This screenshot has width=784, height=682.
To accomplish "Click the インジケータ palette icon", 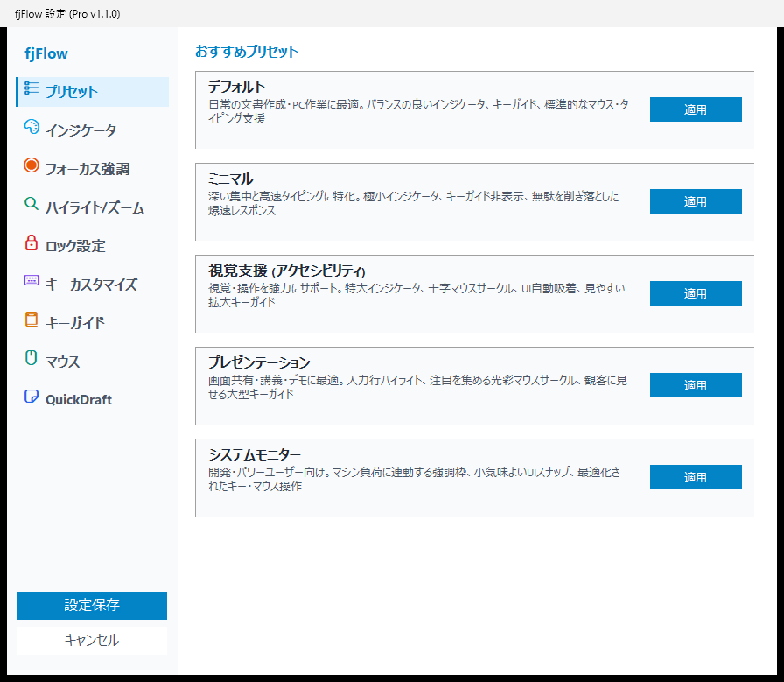I will coord(31,127).
